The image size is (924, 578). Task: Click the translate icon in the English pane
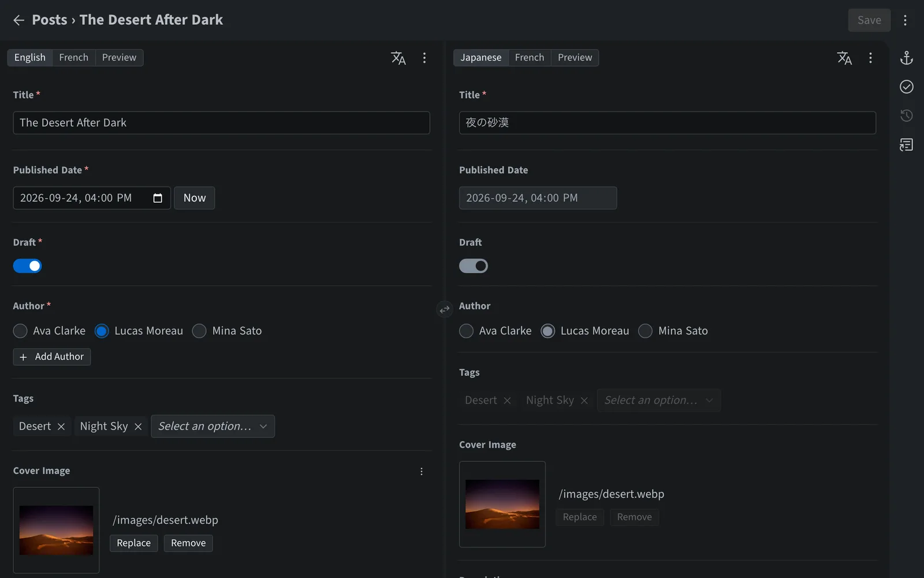[398, 58]
